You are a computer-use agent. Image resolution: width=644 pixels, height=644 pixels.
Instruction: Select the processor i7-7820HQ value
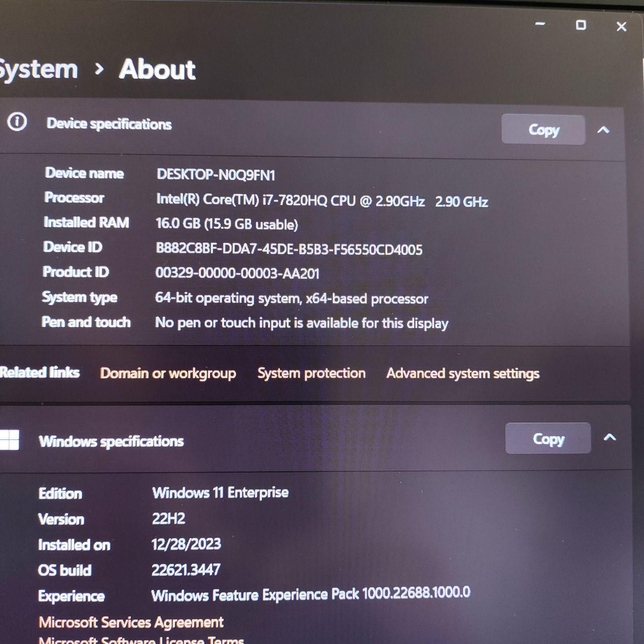tap(322, 200)
